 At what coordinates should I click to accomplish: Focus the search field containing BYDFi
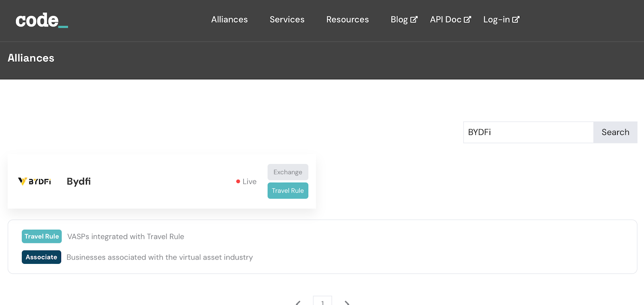point(528,132)
